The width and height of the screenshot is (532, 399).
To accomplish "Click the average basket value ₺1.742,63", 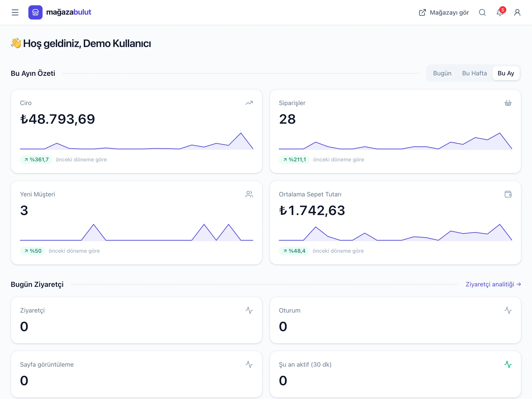I will (312, 210).
